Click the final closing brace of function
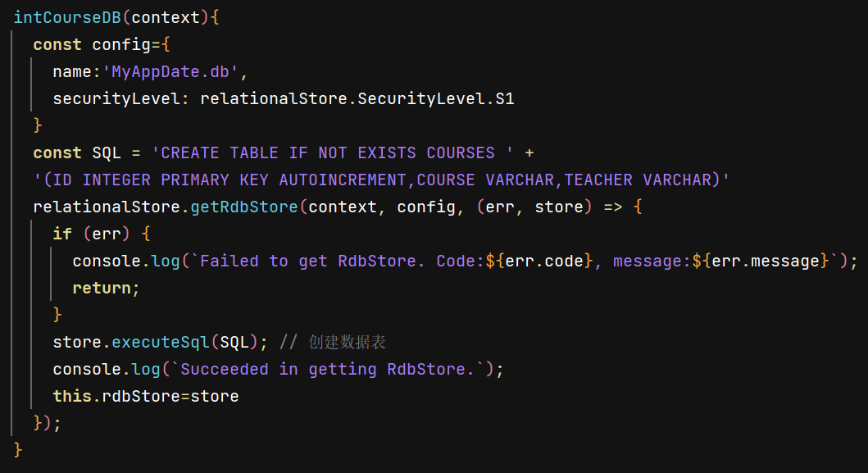 18,450
